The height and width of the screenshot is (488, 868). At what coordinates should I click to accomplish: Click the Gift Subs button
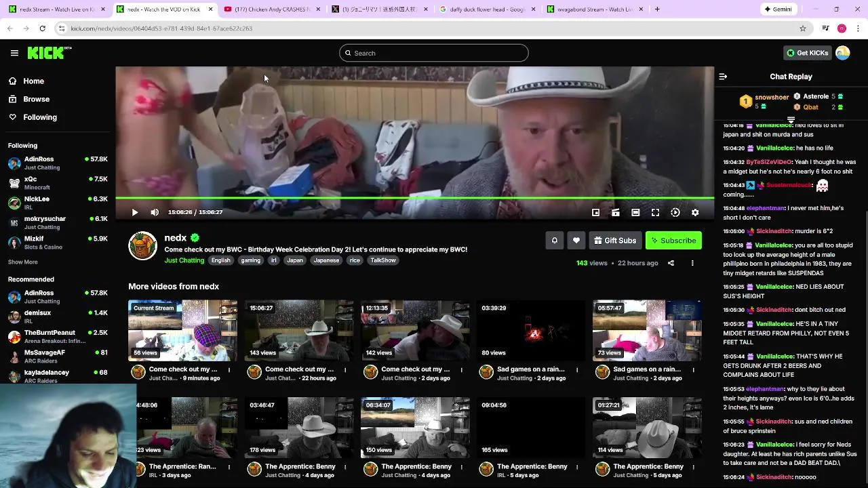[615, 241]
